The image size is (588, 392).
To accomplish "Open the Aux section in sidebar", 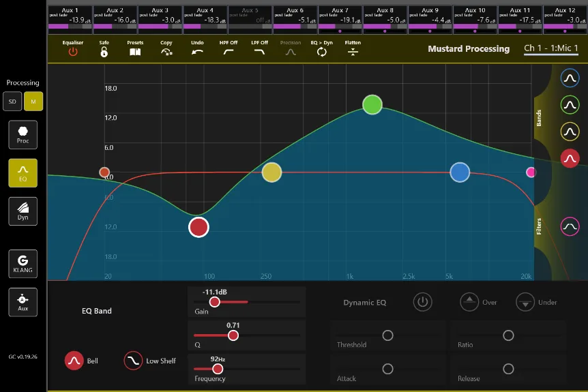I will (23, 302).
